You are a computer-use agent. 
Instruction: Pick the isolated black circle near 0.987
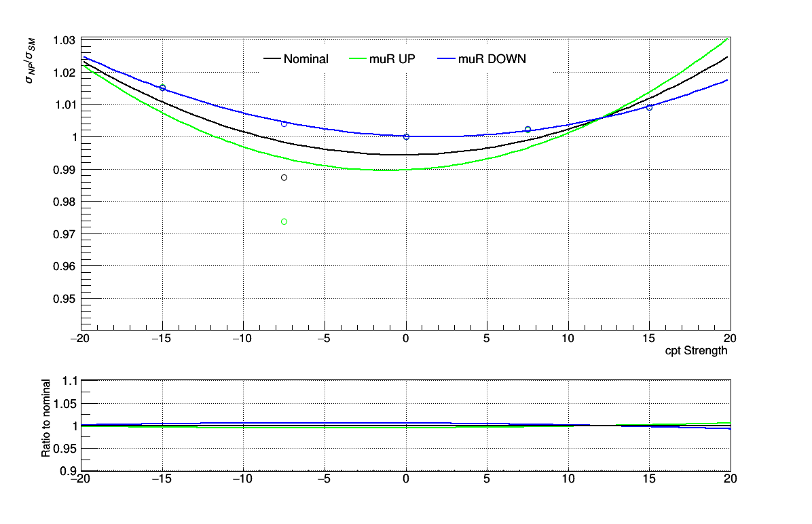coord(284,178)
